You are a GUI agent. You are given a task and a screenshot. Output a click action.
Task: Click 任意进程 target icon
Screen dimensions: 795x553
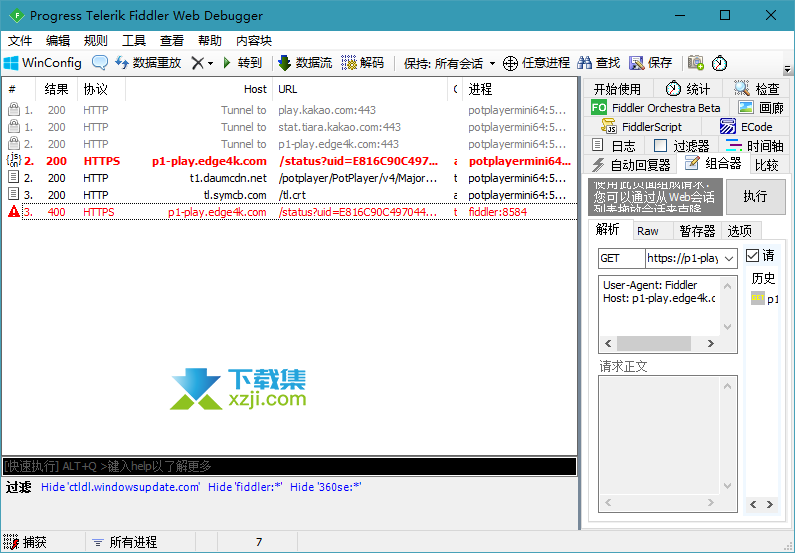pyautogui.click(x=536, y=63)
